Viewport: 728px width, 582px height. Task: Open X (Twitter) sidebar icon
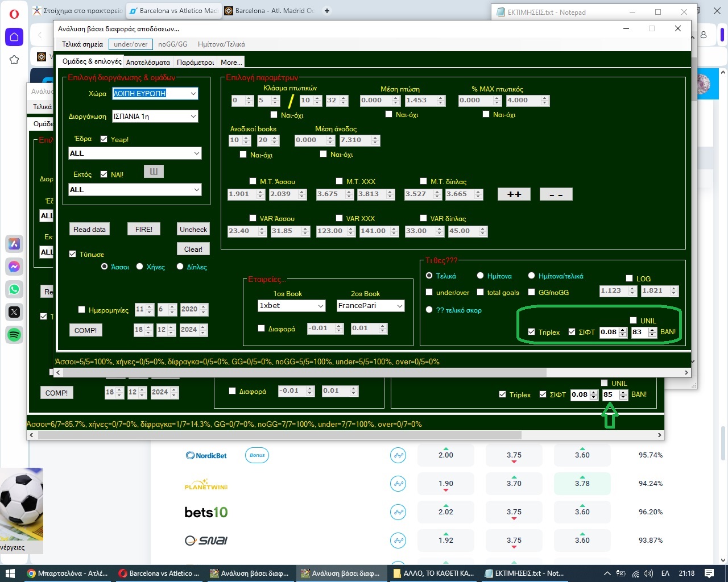point(14,312)
